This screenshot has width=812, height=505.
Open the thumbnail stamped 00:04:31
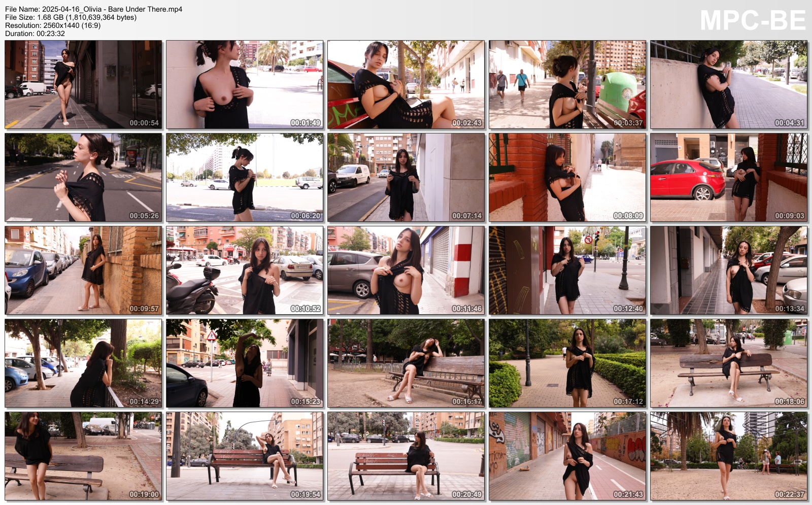729,84
